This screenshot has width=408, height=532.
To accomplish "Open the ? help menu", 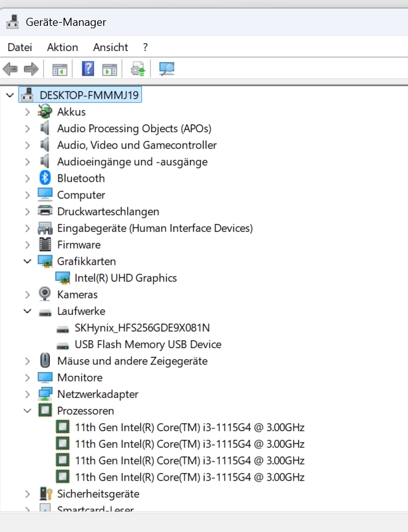I will (x=146, y=47).
